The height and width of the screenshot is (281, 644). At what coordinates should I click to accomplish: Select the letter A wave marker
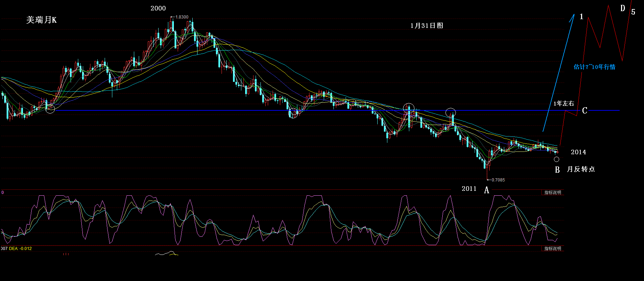pos(486,190)
